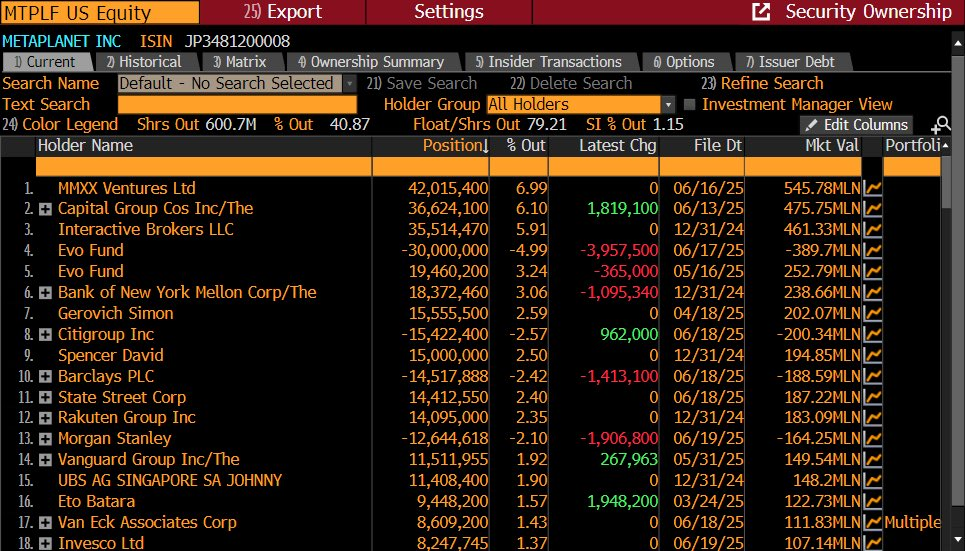Click the scroll-down arrow at bottom right

coord(958,541)
